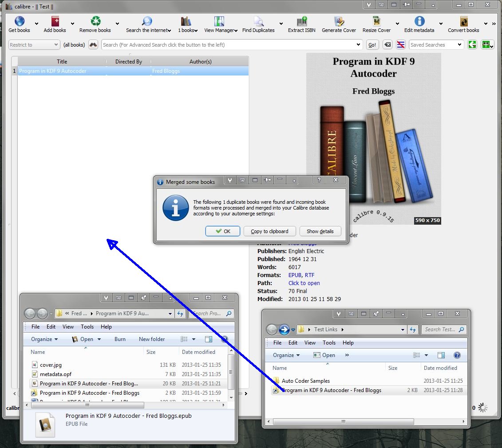Click help icon in Test Links window
Screen dimensions: 502x448
[x=457, y=355]
